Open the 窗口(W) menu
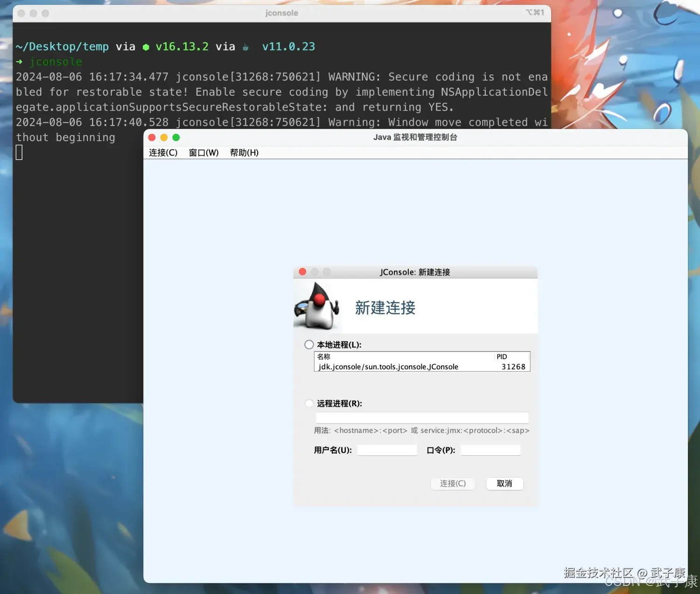Viewport: 700px width, 594px height. click(x=203, y=153)
